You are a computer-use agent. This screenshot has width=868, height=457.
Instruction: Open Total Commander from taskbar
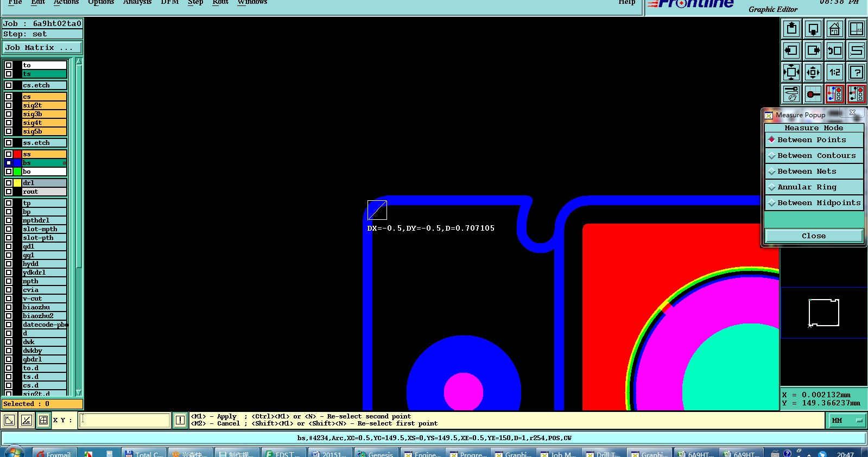(143, 453)
